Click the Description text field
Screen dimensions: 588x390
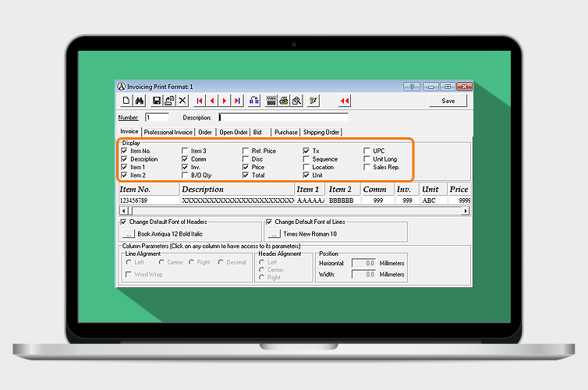(x=284, y=117)
